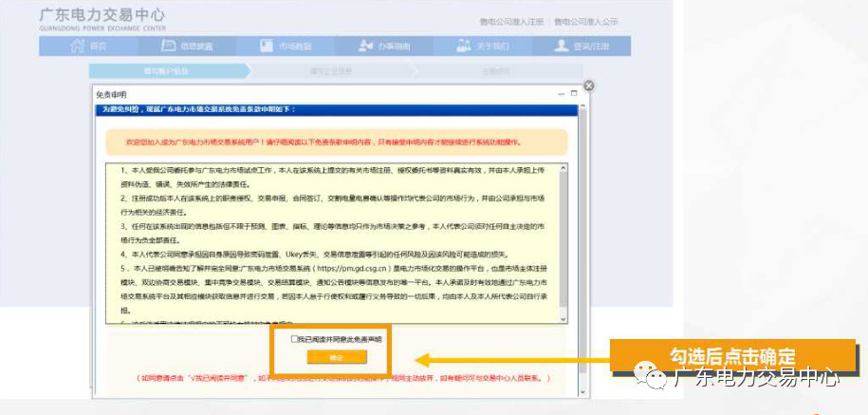Click the 信息披露 icon in navigation bar
Screen dimensions: 868x415
(x=156, y=46)
